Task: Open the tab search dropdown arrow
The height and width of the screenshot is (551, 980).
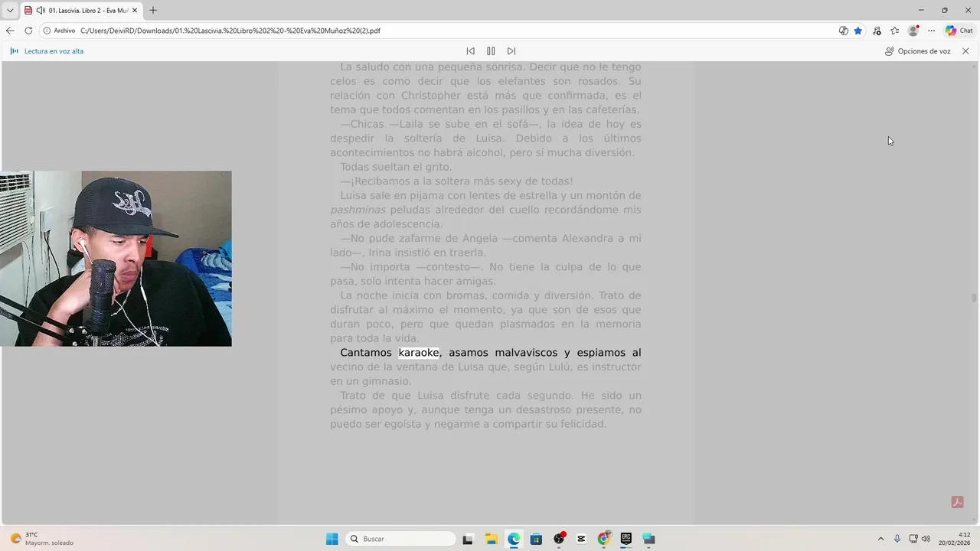Action: [x=10, y=10]
